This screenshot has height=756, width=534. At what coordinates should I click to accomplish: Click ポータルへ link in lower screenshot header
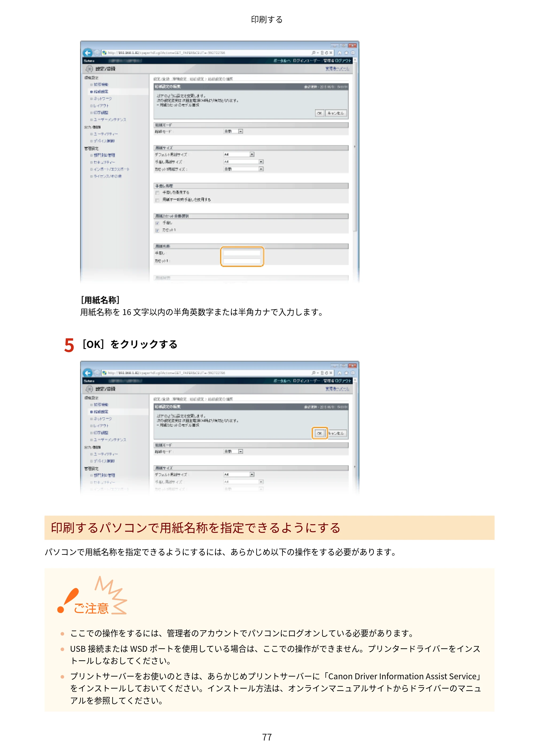282,381
